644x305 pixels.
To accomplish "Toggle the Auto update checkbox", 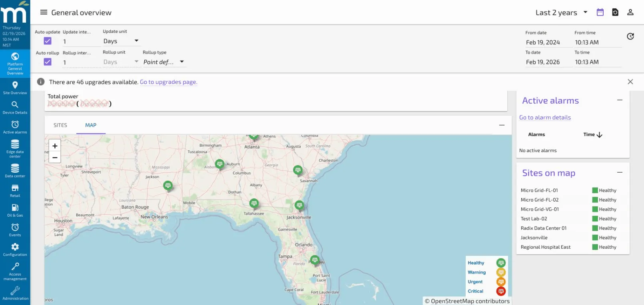I will point(48,41).
